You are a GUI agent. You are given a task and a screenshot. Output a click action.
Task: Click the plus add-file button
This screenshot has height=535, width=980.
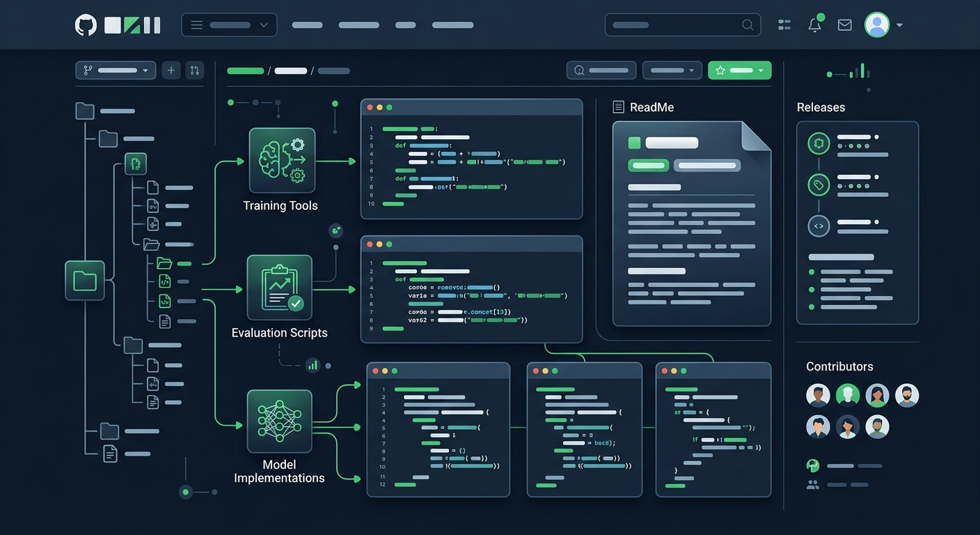(x=171, y=70)
